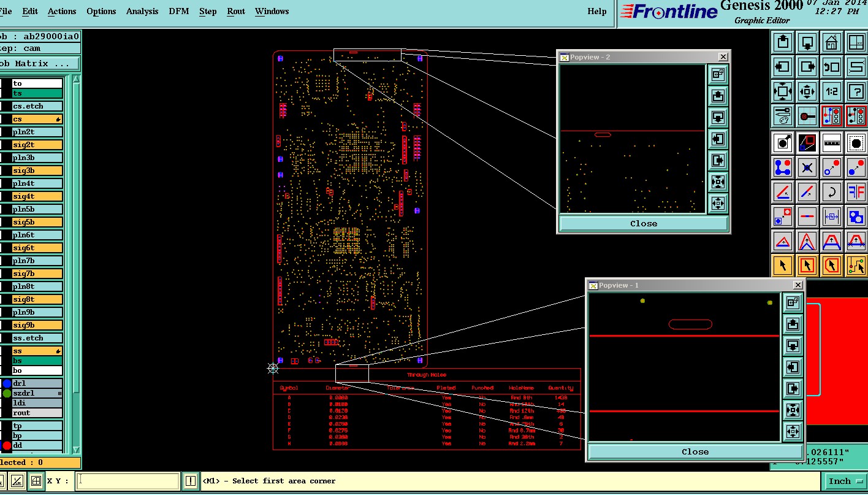Image resolution: width=868 pixels, height=495 pixels.
Task: Toggle the second red traffic-light board icon
Action: pyautogui.click(x=856, y=116)
